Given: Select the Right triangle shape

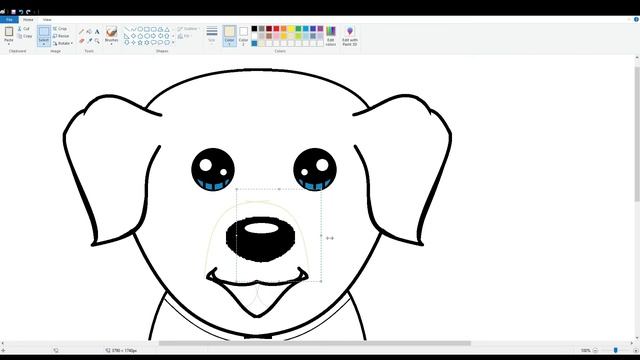Looking at the screenshot, I should tap(127, 36).
